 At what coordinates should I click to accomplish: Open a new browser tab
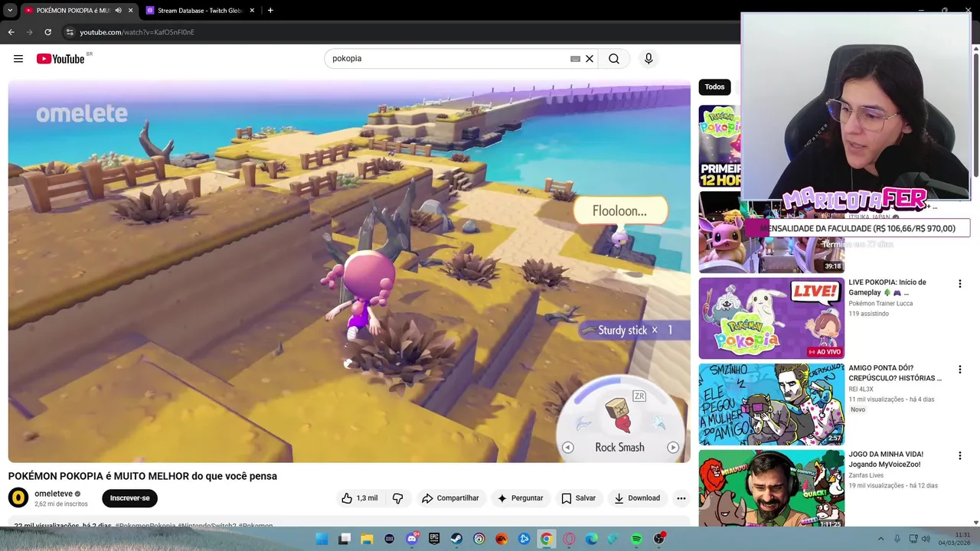point(270,11)
